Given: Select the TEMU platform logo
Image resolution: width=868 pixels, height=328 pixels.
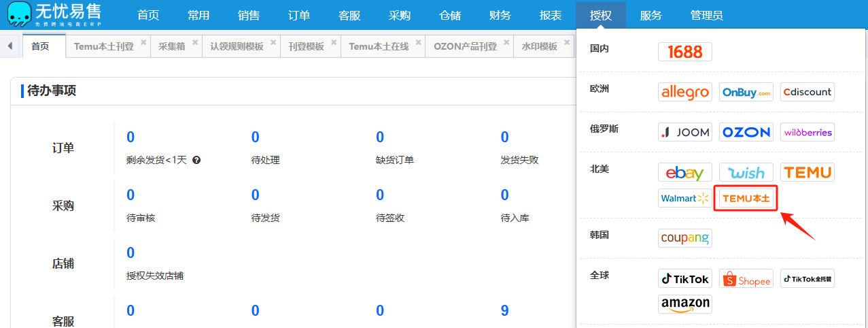Looking at the screenshot, I should click(807, 172).
